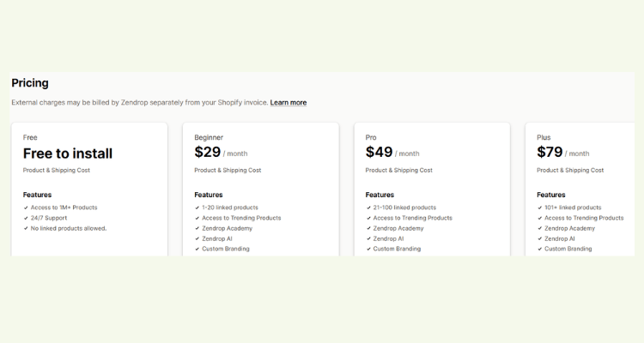
Task: Click checkmark next to Pro plan Custom Branding
Action: pyautogui.click(x=368, y=249)
